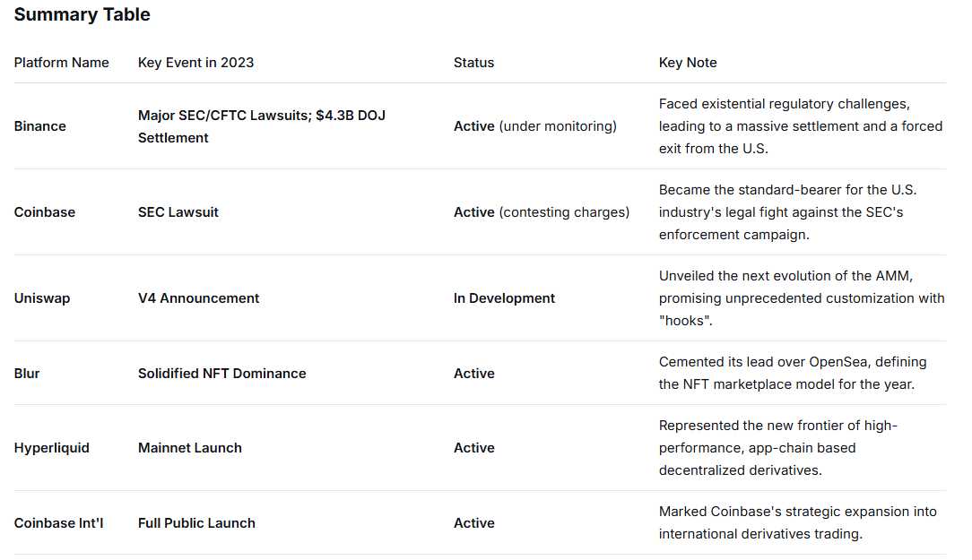Select the Key Note column header
This screenshot has width=972, height=560.
[x=687, y=63]
